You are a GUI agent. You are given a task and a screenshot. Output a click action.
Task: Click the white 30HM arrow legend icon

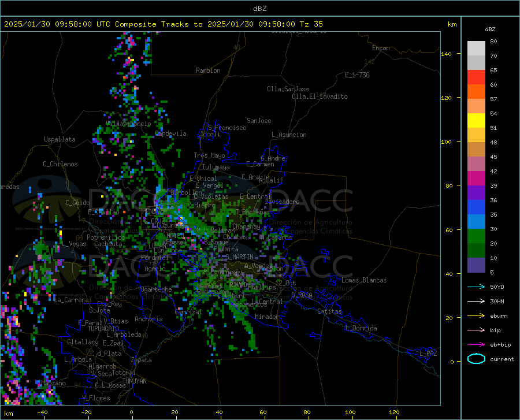(x=476, y=301)
